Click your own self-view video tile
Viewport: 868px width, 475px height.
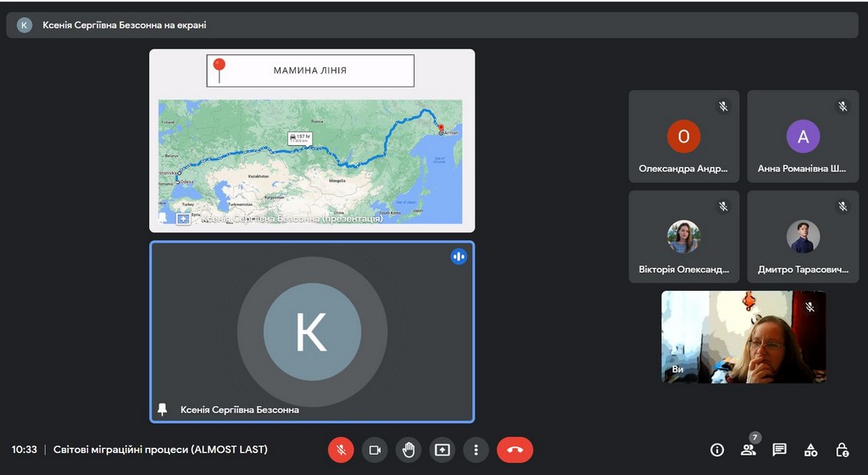(x=743, y=337)
